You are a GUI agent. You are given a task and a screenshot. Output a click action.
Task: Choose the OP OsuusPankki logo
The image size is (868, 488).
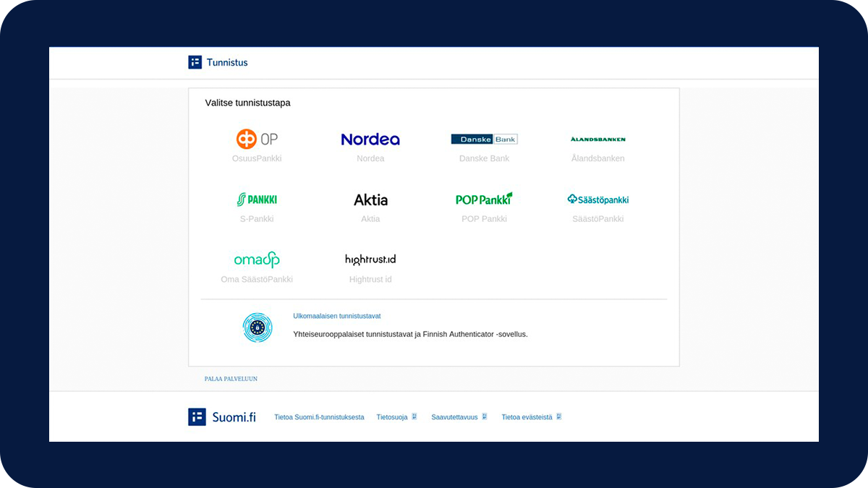click(x=257, y=139)
